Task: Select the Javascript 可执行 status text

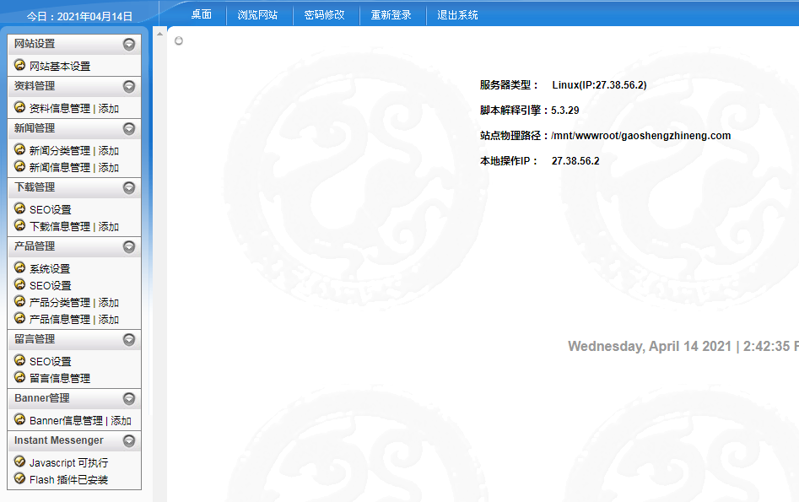Action: (69, 463)
